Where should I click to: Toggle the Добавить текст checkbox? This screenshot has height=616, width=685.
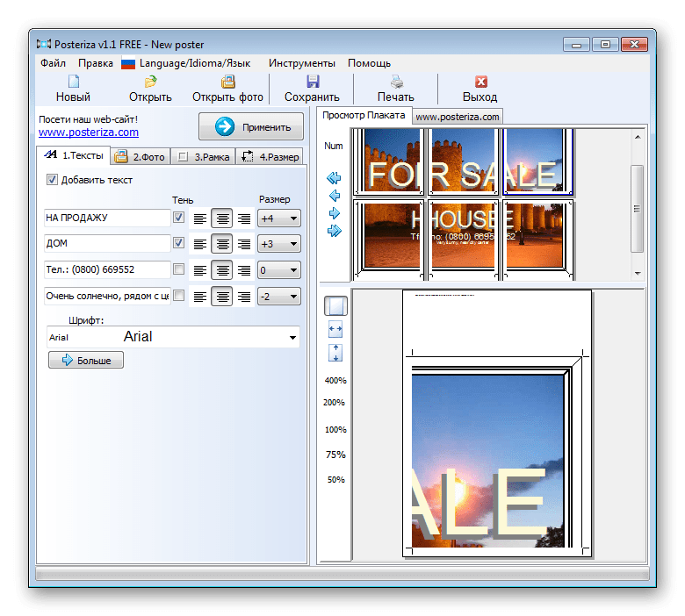[52, 180]
